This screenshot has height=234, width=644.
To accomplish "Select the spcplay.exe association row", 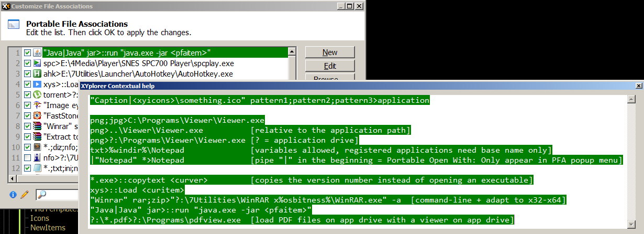I will 157,63.
